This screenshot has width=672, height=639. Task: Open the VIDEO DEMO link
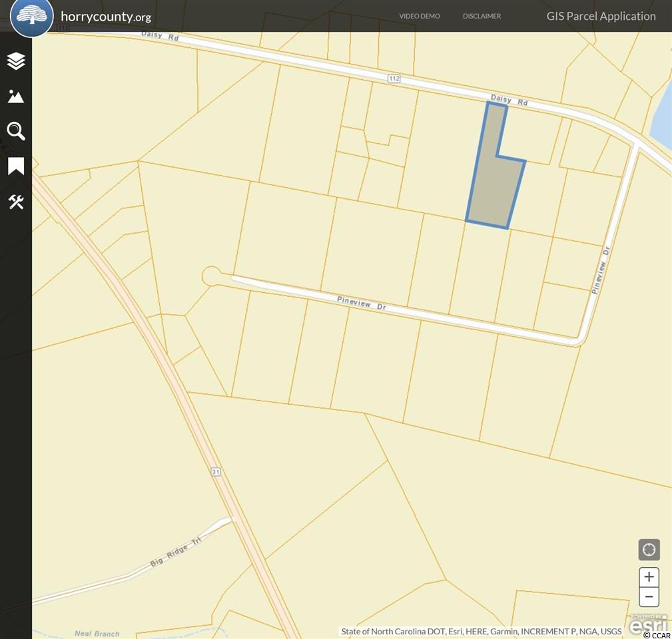[420, 16]
